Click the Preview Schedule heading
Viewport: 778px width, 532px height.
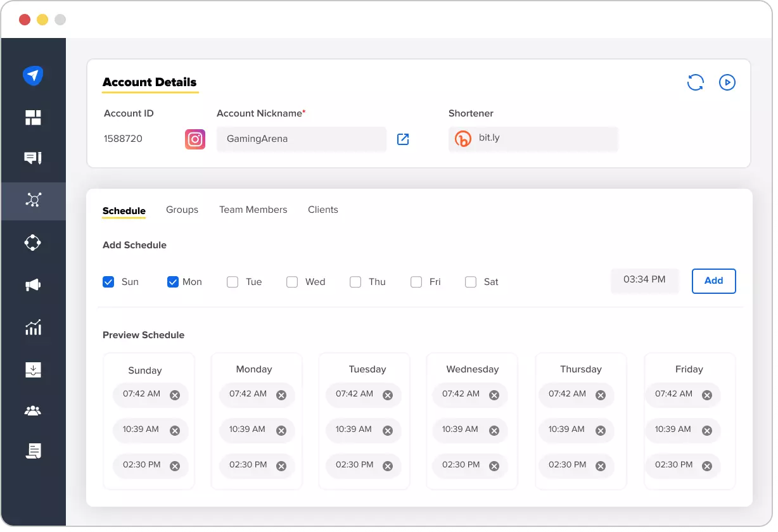(x=144, y=335)
